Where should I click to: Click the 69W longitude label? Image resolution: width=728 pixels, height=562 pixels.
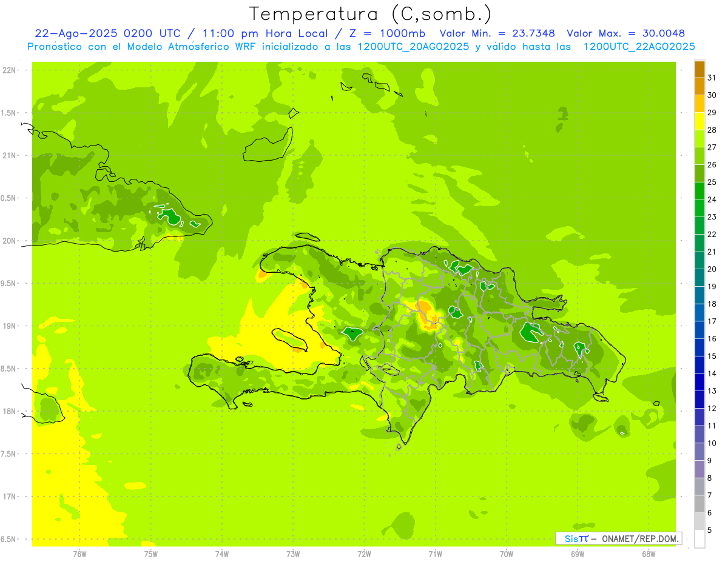(x=578, y=554)
